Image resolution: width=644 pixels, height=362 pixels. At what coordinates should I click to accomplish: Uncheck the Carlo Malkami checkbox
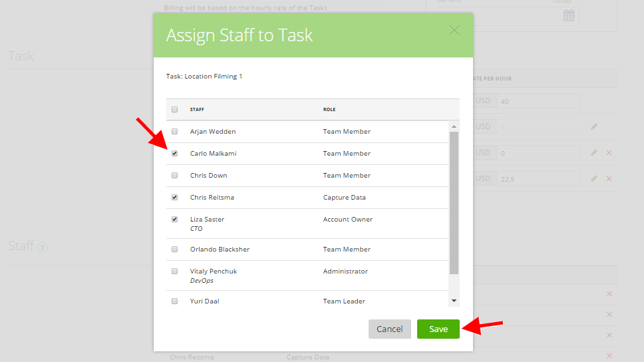point(174,153)
